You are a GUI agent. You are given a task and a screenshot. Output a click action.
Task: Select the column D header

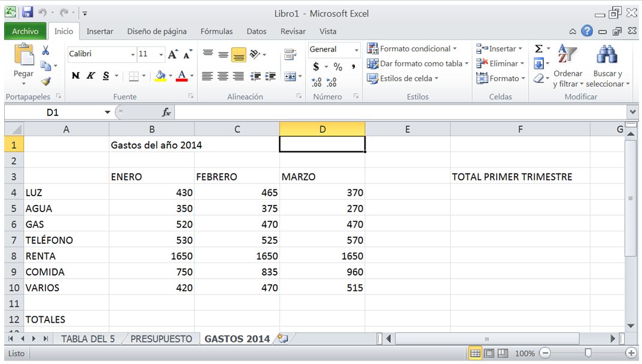pos(322,129)
